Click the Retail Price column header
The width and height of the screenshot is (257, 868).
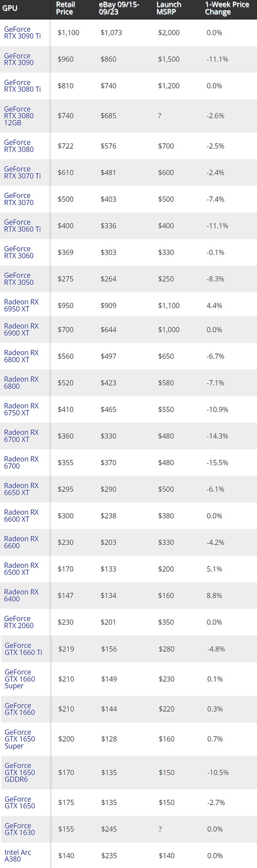65,8
